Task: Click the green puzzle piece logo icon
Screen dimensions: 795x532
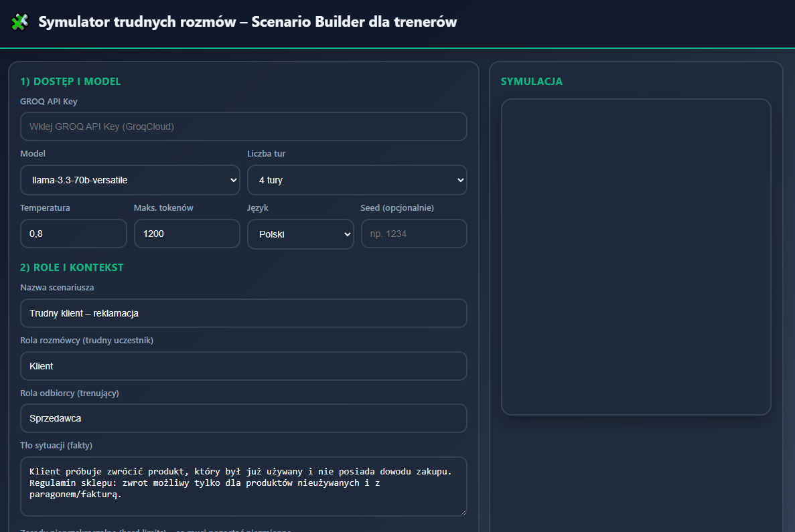Action: pos(19,21)
